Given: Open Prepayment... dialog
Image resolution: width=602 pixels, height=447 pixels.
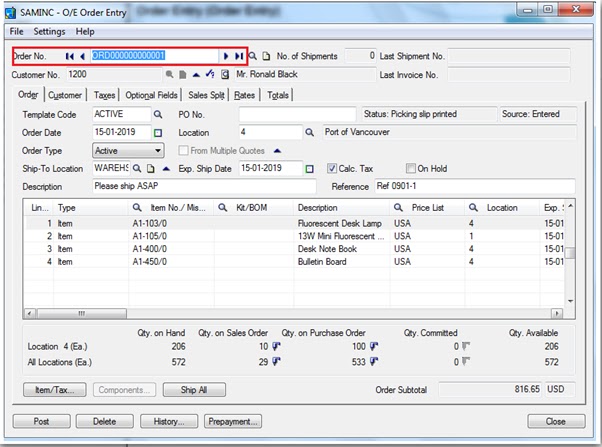Looking at the screenshot, I should coord(233,421).
